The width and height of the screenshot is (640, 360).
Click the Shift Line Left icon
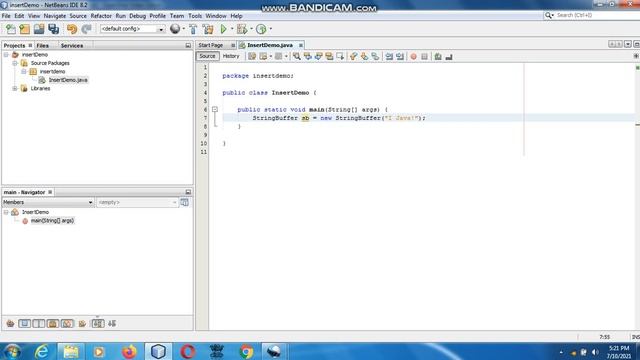(x=389, y=56)
